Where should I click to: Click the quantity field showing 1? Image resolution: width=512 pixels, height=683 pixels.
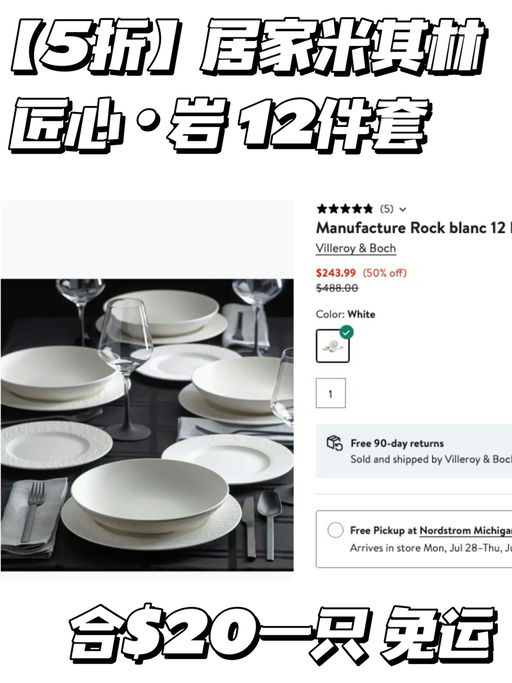(x=331, y=393)
